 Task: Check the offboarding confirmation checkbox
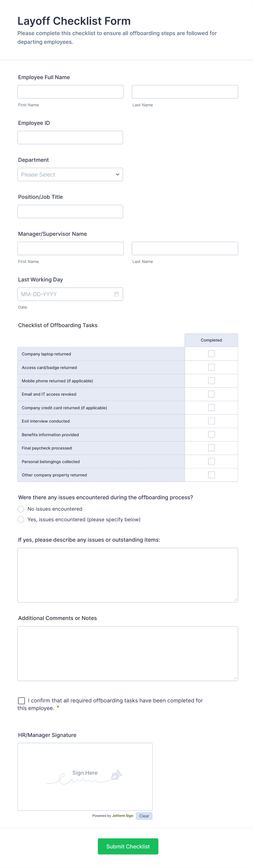pyautogui.click(x=21, y=700)
